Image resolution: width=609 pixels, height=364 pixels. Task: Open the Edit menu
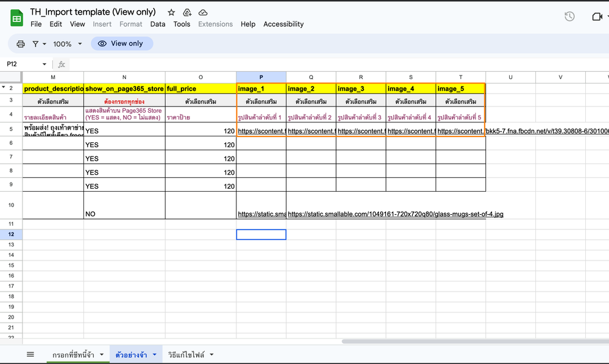click(55, 24)
